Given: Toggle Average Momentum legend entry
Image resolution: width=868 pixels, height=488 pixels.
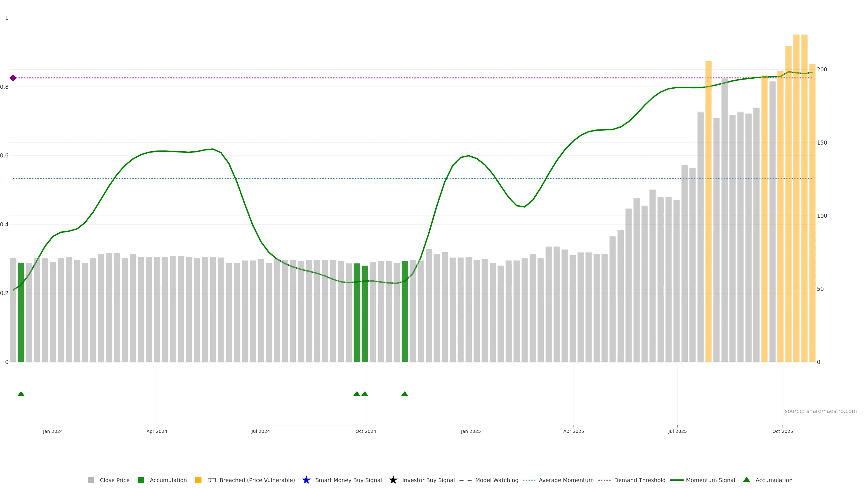Looking at the screenshot, I should coord(566,480).
